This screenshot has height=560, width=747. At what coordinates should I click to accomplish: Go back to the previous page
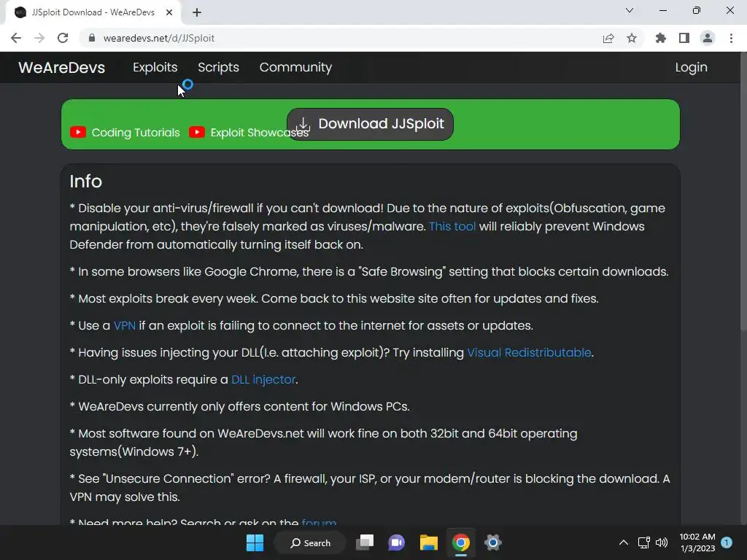pyautogui.click(x=16, y=38)
